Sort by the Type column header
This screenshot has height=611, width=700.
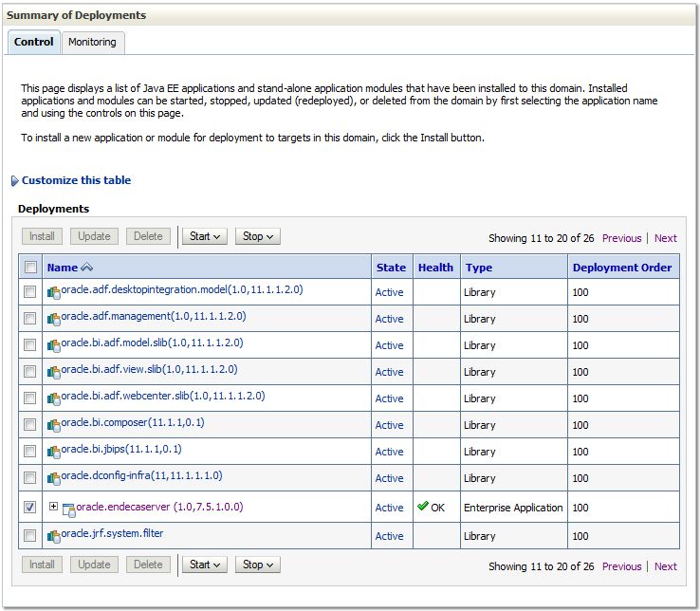point(479,268)
